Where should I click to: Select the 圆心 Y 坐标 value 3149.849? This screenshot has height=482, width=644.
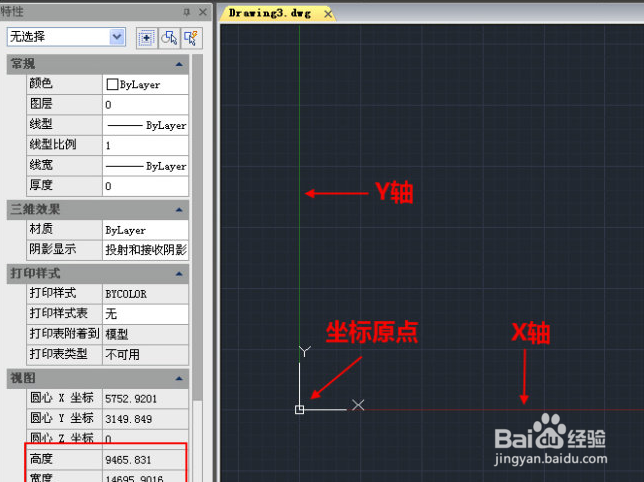coord(145,419)
